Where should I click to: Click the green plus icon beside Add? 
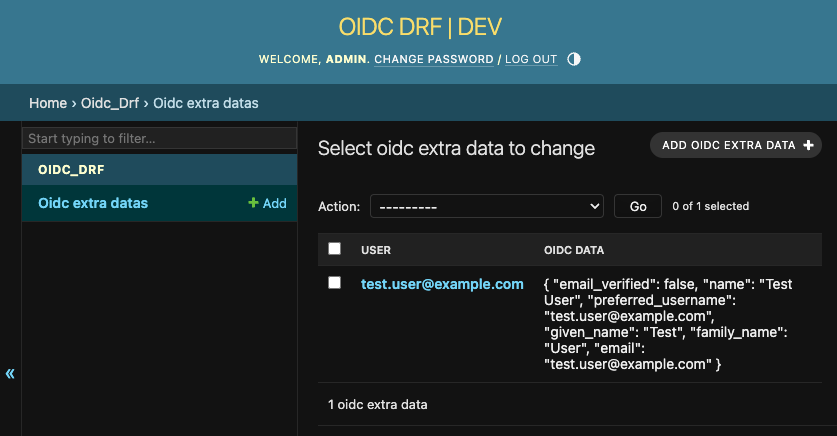[x=253, y=203]
